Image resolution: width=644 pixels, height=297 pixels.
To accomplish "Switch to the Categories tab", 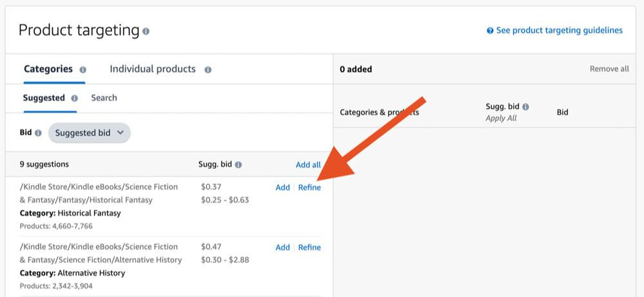I will pos(48,69).
